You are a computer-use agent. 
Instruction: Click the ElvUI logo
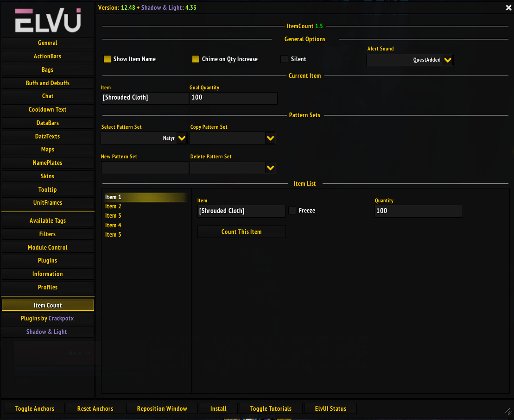pyautogui.click(x=48, y=20)
